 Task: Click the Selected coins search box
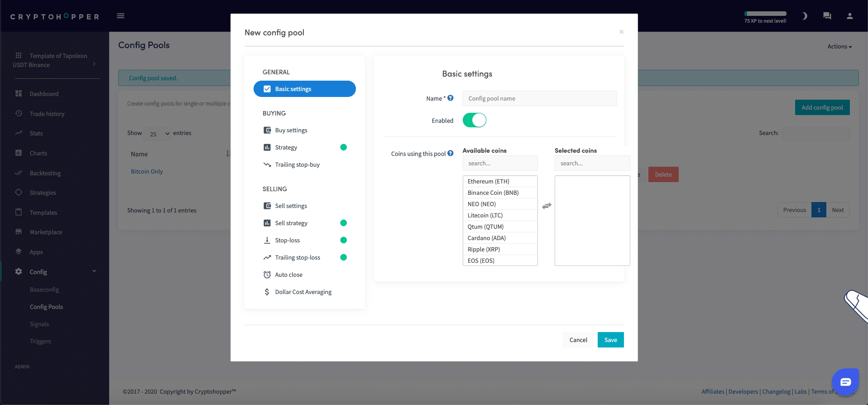(x=592, y=163)
